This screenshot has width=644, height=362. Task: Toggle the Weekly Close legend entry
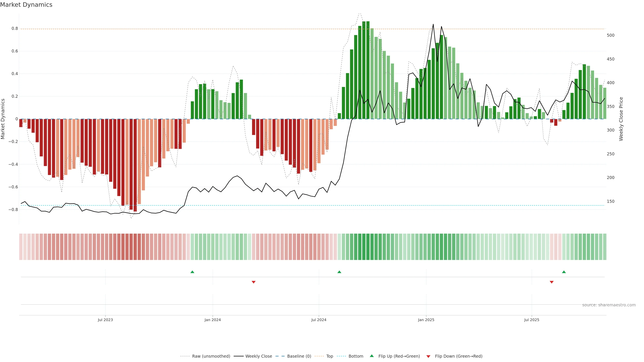[258, 356]
